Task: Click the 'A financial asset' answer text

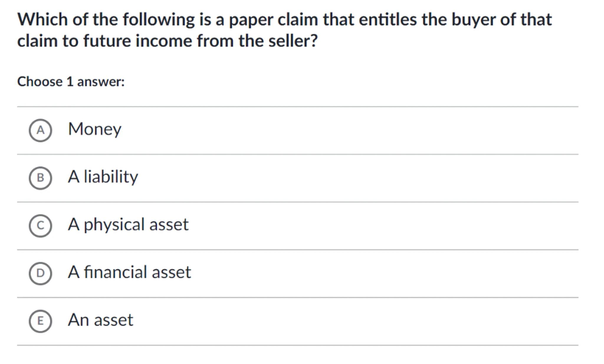Action: point(129,272)
